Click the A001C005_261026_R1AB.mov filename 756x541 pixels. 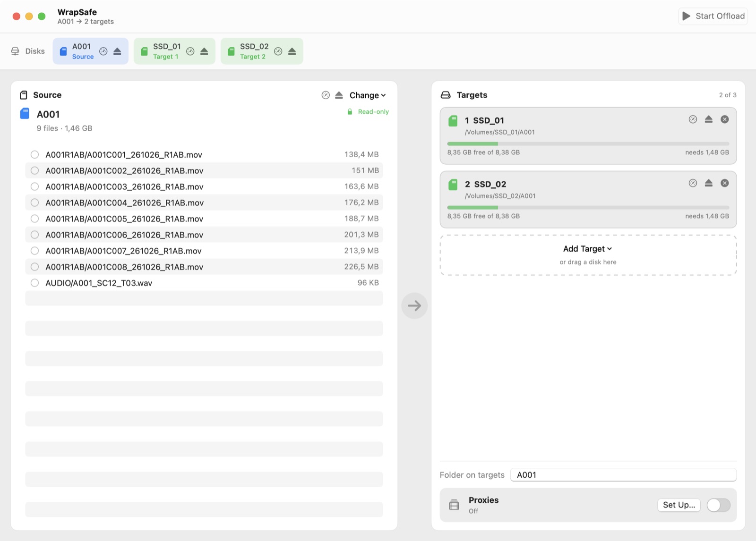124,219
